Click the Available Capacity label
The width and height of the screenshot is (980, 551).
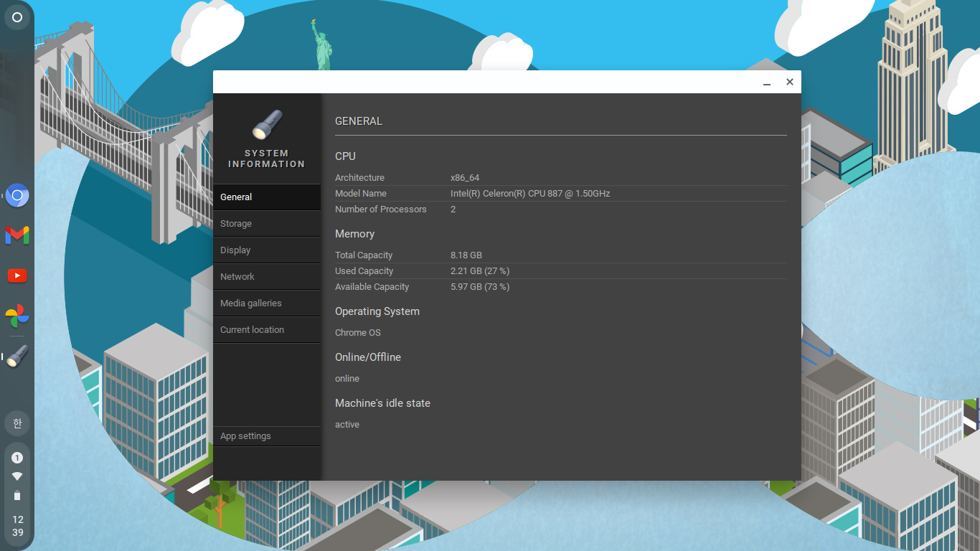[372, 287]
